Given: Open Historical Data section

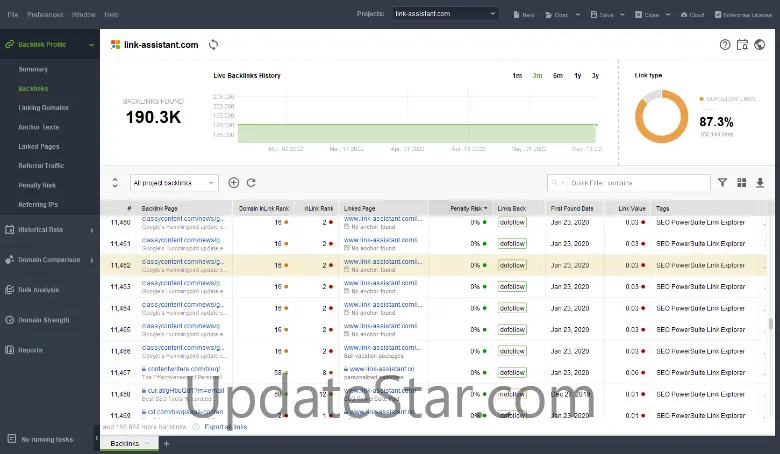Looking at the screenshot, I should (x=50, y=230).
